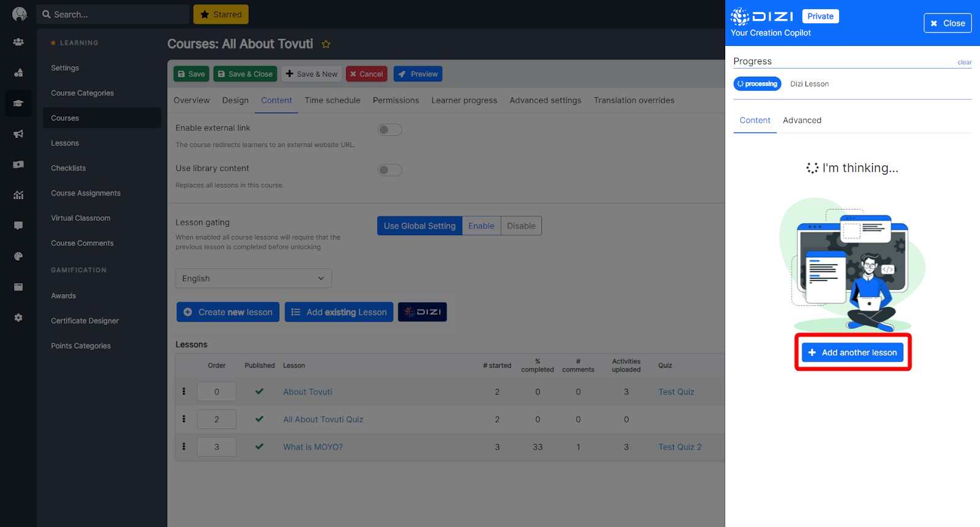
Task: Open Course Categories in Learning menu
Action: coord(83,93)
